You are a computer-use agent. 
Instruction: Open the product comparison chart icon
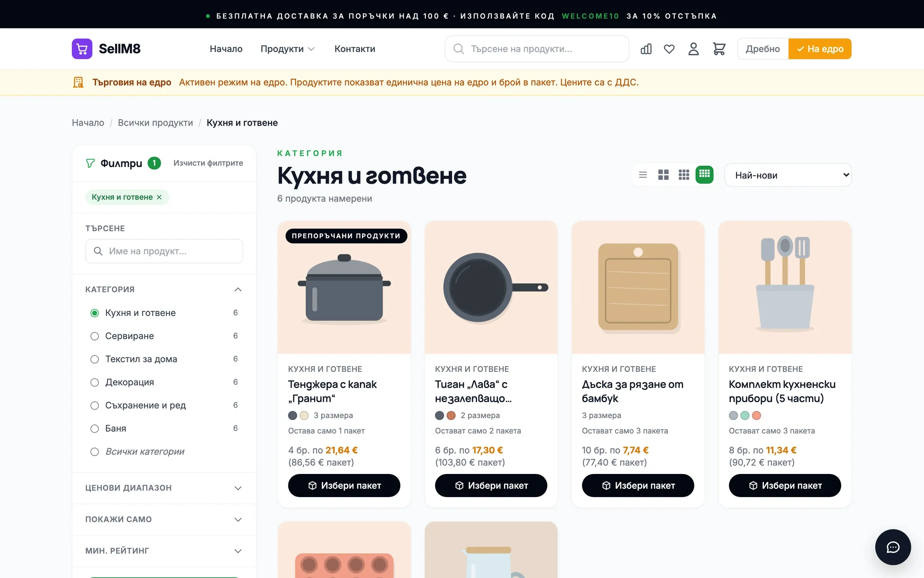(646, 49)
